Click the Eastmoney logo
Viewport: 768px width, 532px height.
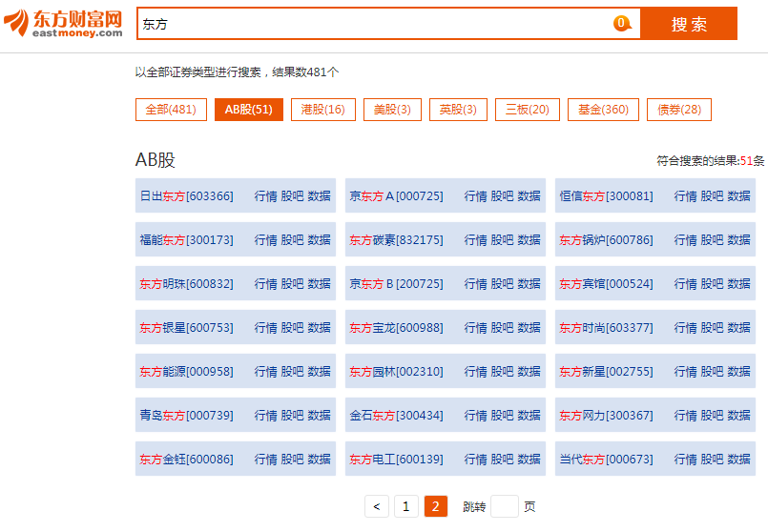click(x=63, y=24)
